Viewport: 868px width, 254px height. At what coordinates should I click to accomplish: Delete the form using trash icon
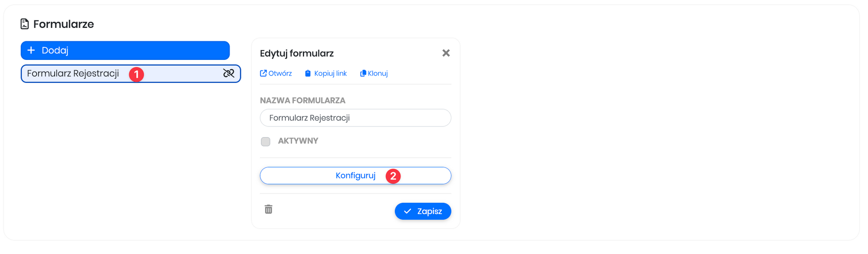click(x=269, y=209)
